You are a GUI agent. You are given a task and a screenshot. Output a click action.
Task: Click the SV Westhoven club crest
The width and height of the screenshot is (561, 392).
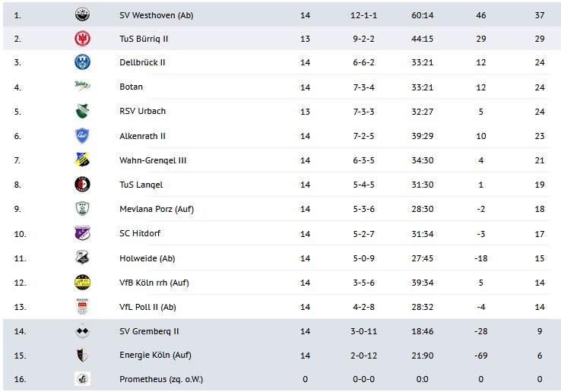click(x=82, y=15)
